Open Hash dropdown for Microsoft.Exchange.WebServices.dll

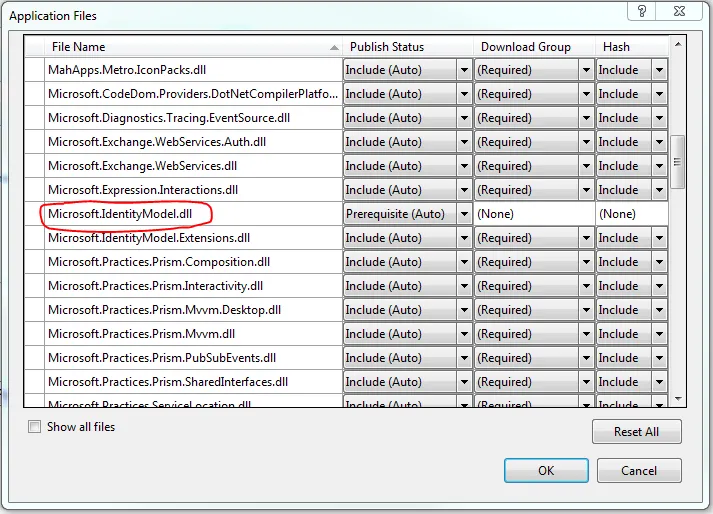[x=659, y=166]
